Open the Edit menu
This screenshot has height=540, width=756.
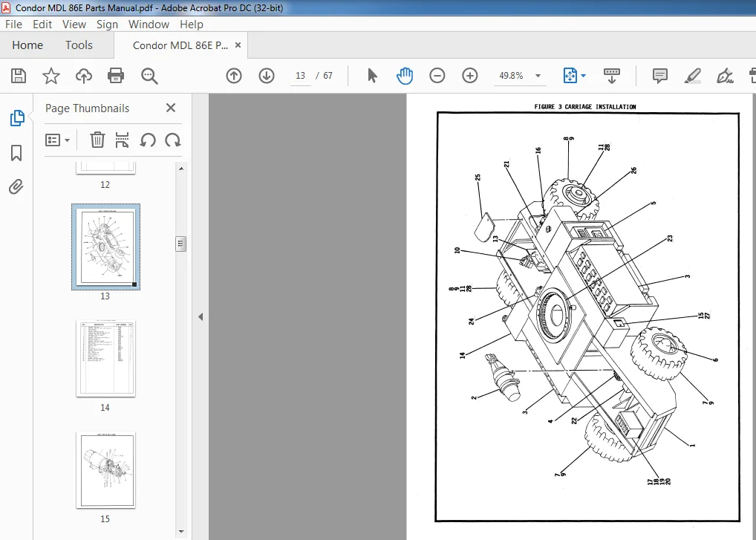click(42, 24)
